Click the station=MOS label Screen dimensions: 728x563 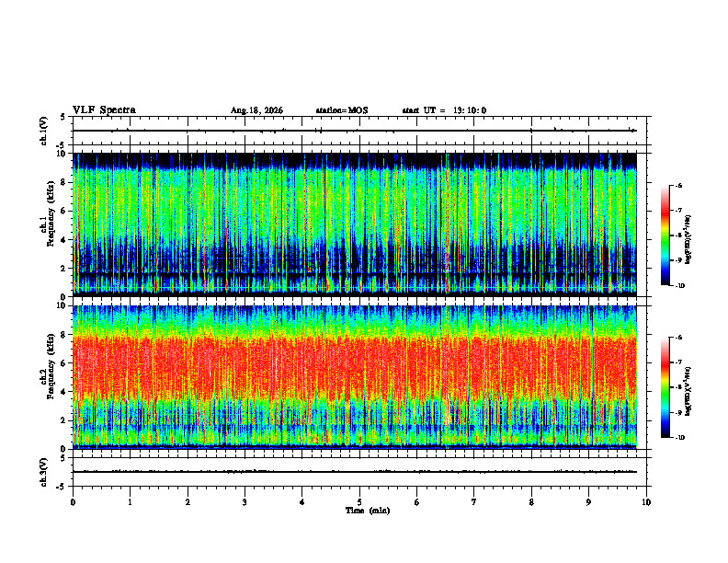[342, 110]
